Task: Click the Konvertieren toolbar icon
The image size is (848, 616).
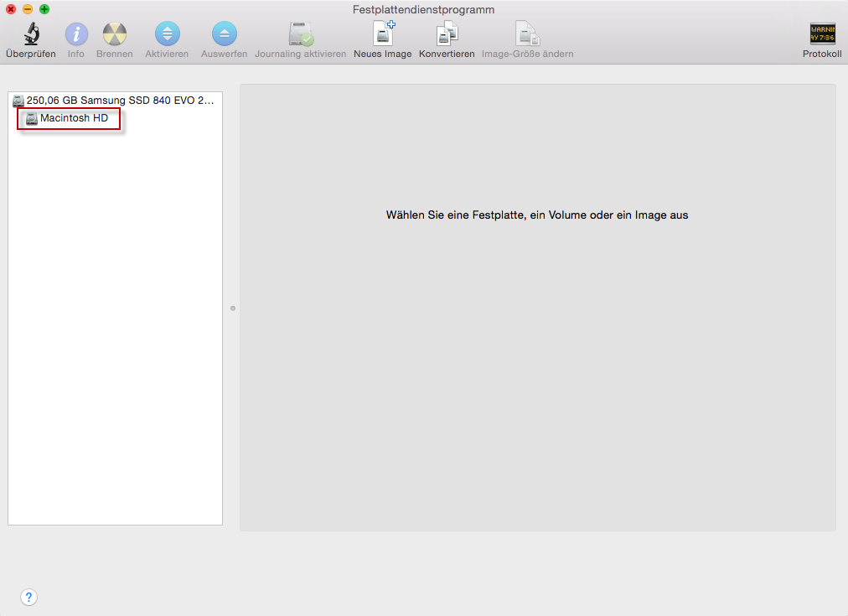Action: pyautogui.click(x=447, y=34)
